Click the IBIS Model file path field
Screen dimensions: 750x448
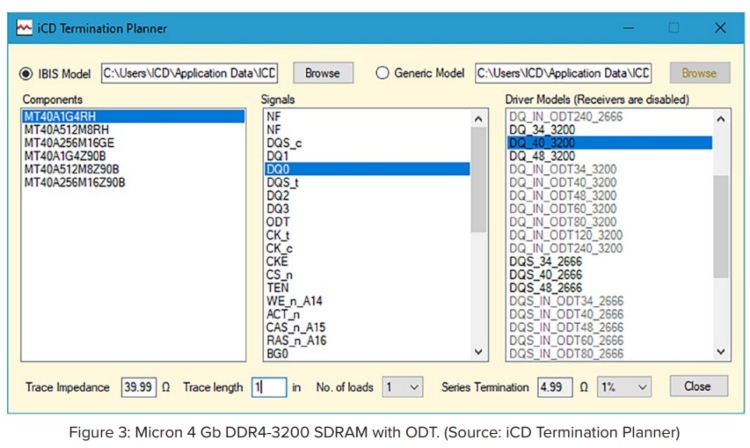(189, 73)
